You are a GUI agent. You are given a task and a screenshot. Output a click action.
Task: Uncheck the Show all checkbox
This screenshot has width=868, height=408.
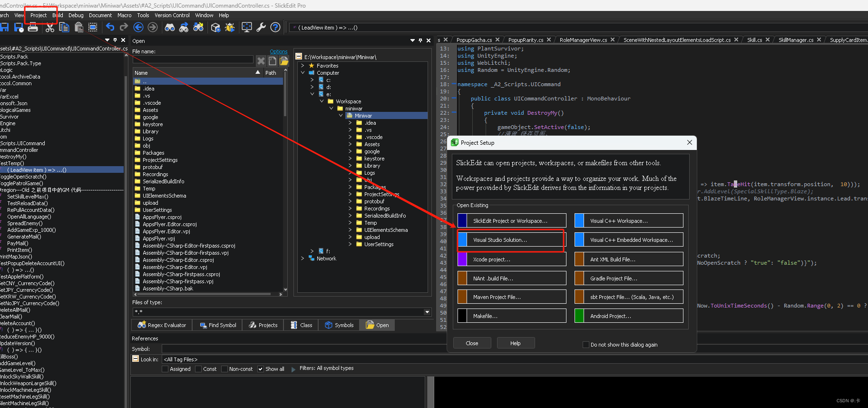pyautogui.click(x=261, y=369)
